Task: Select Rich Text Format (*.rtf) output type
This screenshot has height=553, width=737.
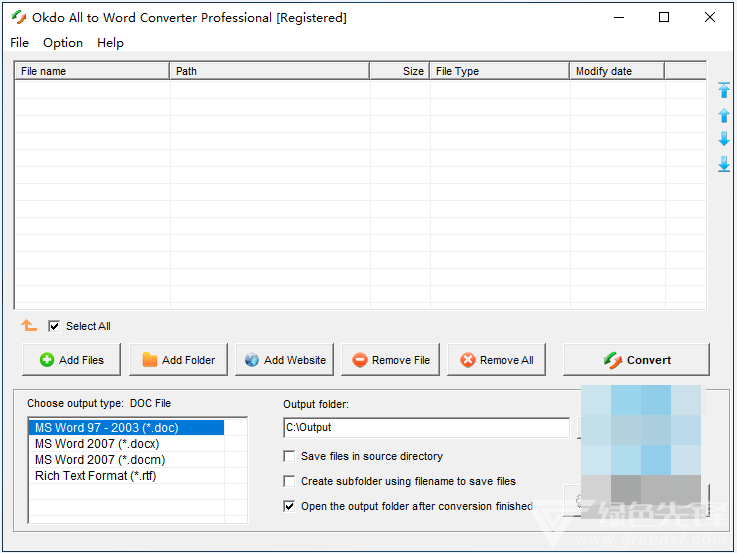Action: pos(126,475)
